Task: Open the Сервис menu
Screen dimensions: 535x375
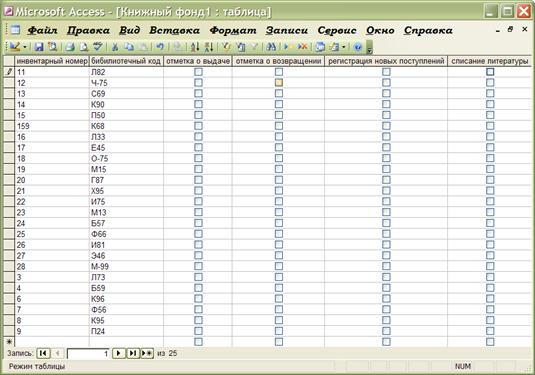Action: click(337, 30)
